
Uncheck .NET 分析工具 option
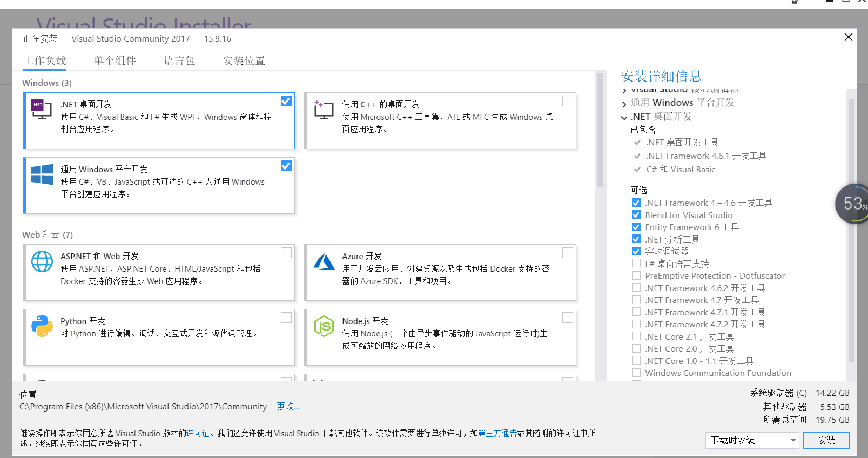point(636,239)
